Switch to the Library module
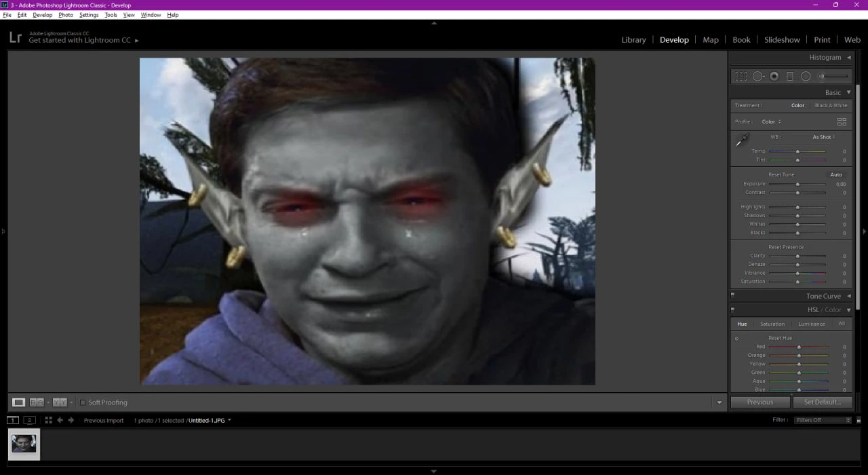 633,40
